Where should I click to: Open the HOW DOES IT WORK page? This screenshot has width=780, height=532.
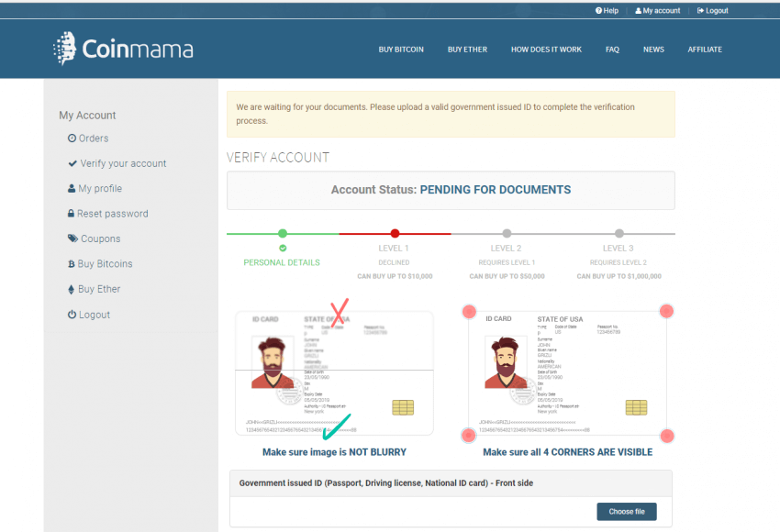click(546, 50)
